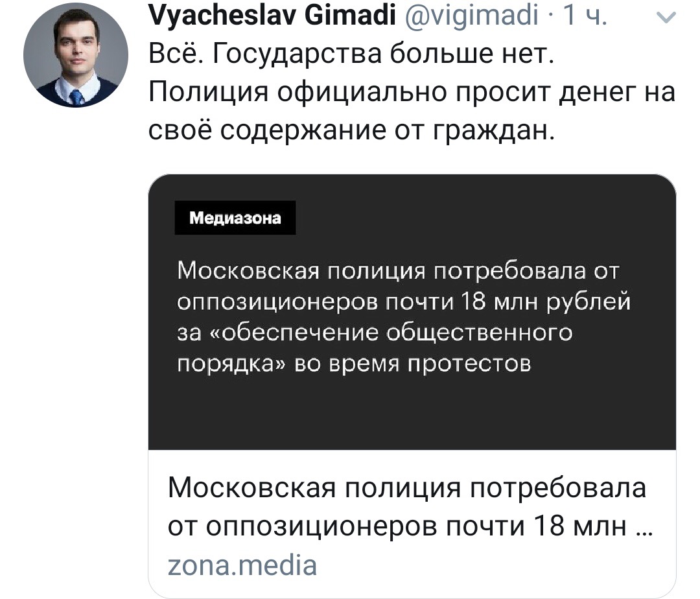Click "во время протестов" in the preview image

click(413, 364)
